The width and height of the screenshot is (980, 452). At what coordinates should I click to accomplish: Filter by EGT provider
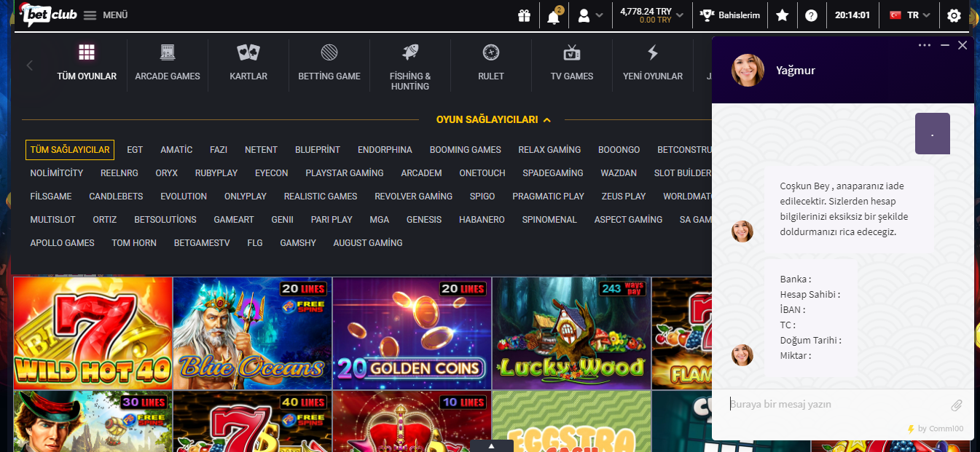pyautogui.click(x=135, y=150)
